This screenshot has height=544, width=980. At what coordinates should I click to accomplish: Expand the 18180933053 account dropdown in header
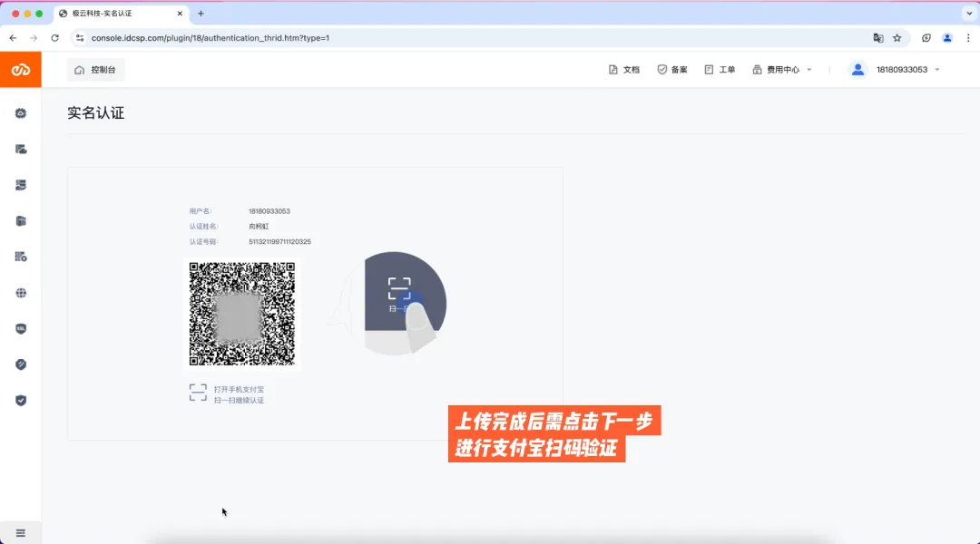907,70
